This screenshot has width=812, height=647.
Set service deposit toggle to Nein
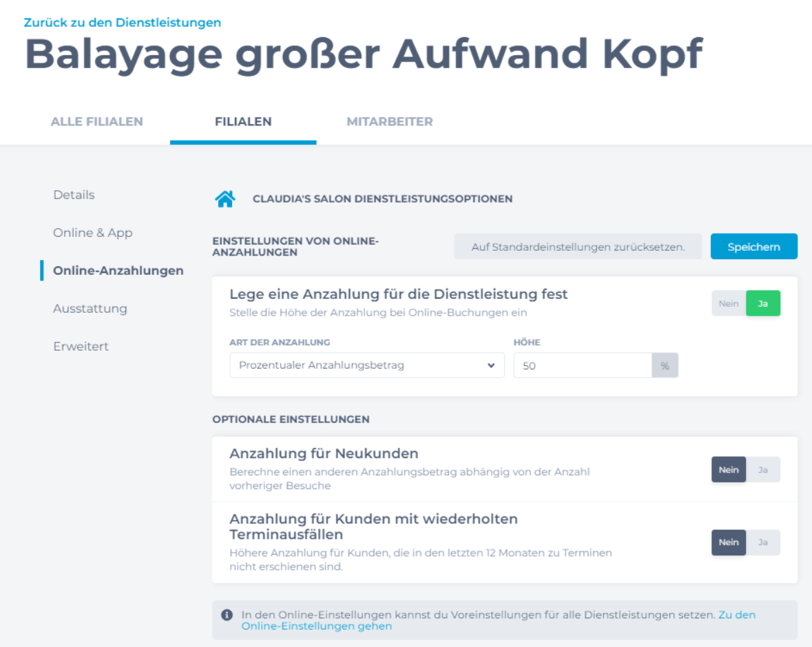[729, 303]
